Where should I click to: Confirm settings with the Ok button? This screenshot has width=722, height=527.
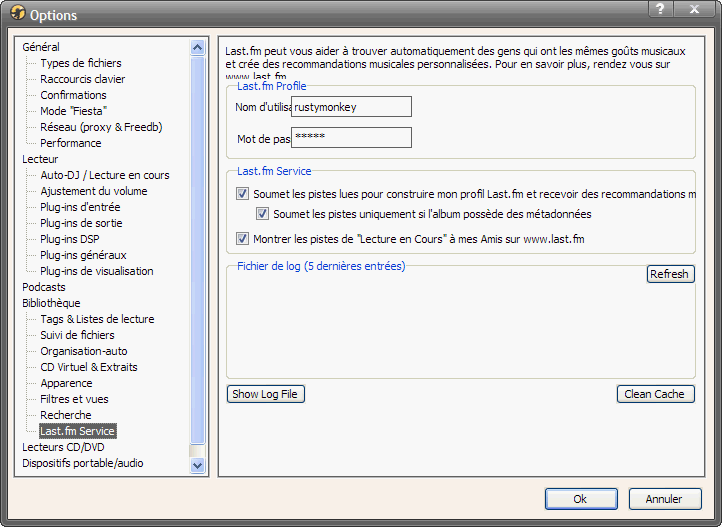coord(580,499)
